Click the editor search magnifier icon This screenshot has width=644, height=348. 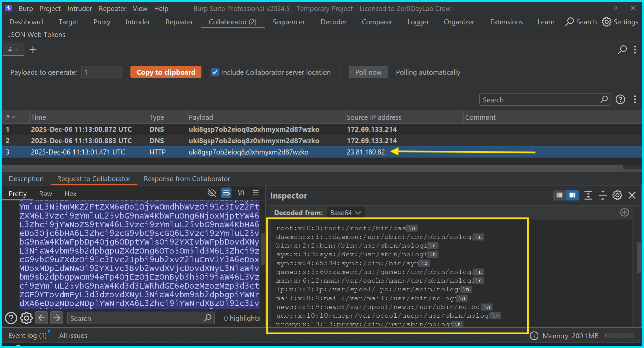[208, 318]
